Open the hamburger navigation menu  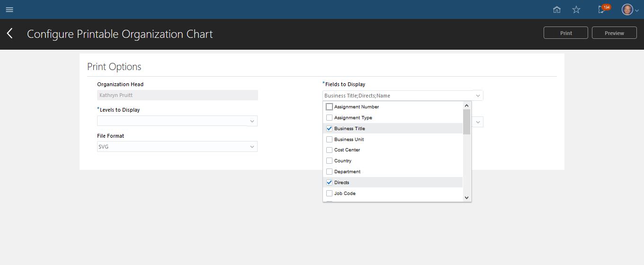point(9,9)
